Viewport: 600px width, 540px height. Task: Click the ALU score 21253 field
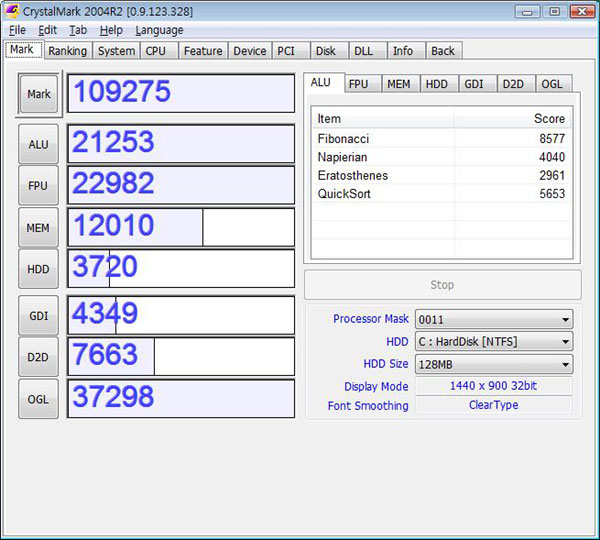pyautogui.click(x=181, y=144)
